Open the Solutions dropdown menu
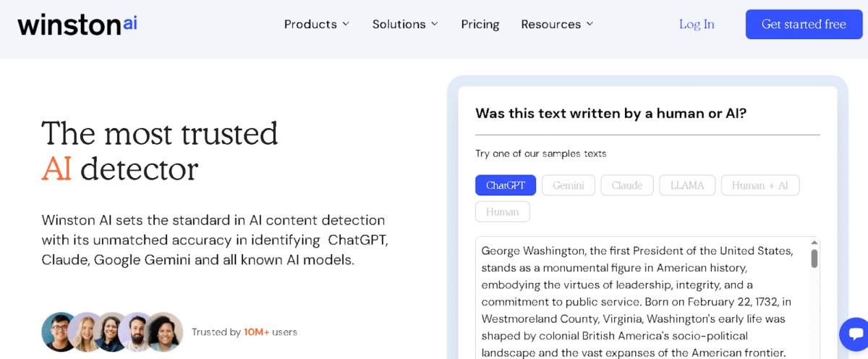This screenshot has height=359, width=868. [x=405, y=25]
